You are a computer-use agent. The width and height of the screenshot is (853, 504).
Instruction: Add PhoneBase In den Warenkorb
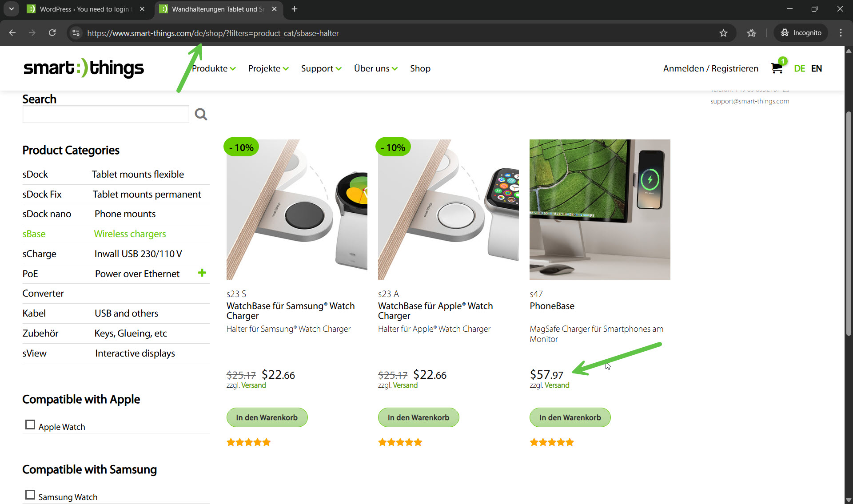click(570, 417)
